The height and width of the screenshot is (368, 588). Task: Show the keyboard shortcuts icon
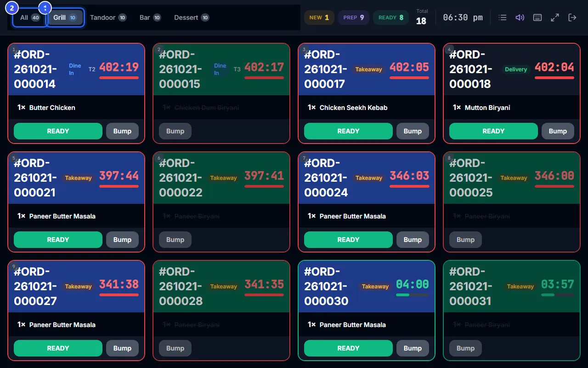pos(537,17)
